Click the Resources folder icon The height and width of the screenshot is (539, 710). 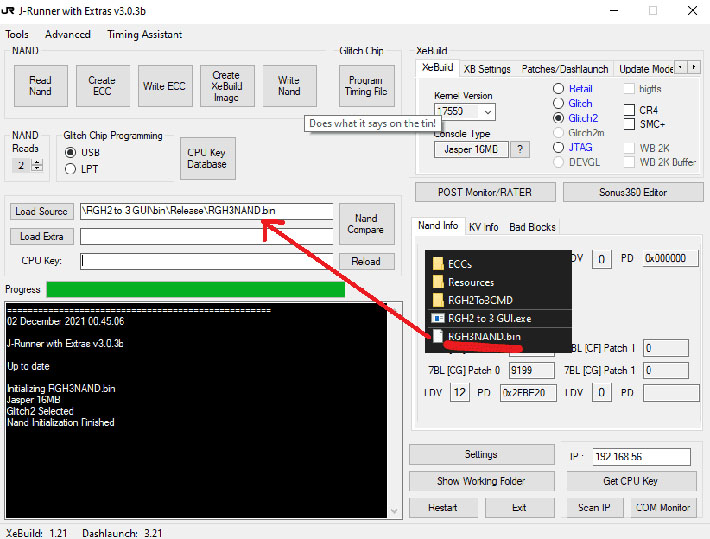[x=438, y=282]
